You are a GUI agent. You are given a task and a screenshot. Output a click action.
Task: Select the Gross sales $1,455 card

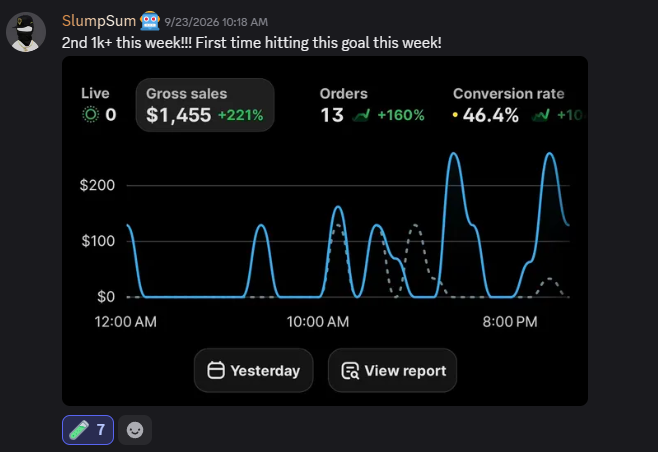point(205,105)
